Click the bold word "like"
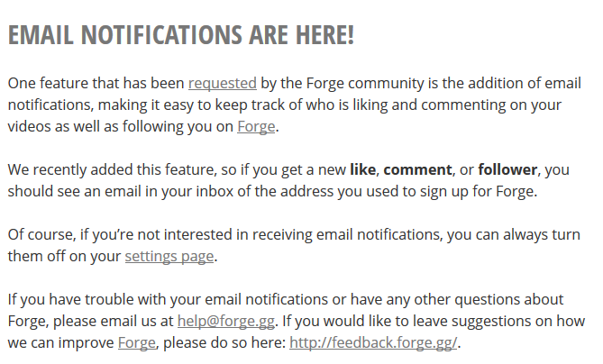Screen dimensions: 603x364 tap(363, 169)
